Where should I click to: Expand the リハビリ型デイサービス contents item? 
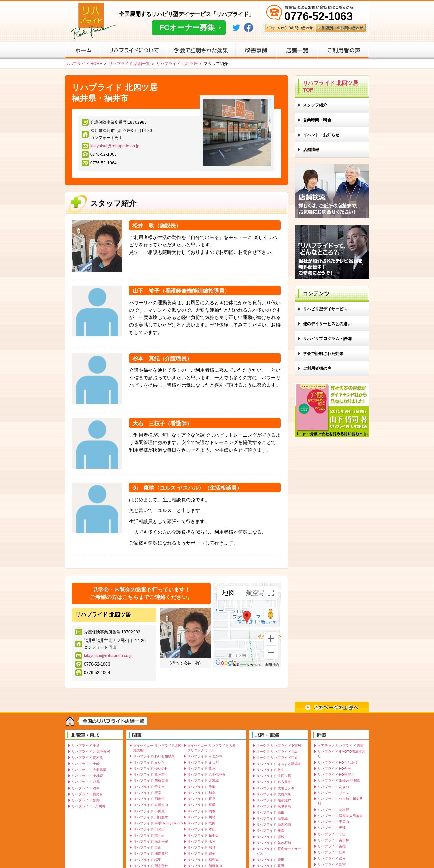[x=332, y=309]
